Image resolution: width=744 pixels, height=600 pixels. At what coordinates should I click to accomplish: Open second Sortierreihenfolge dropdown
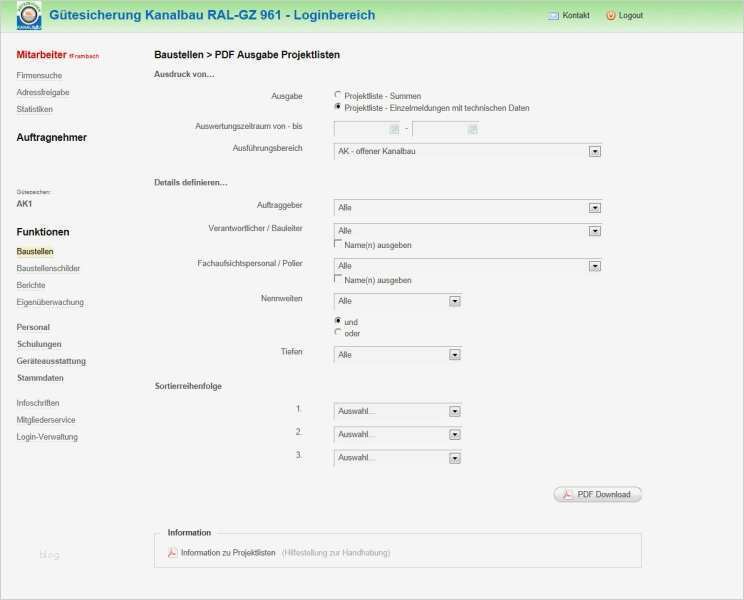tap(398, 434)
